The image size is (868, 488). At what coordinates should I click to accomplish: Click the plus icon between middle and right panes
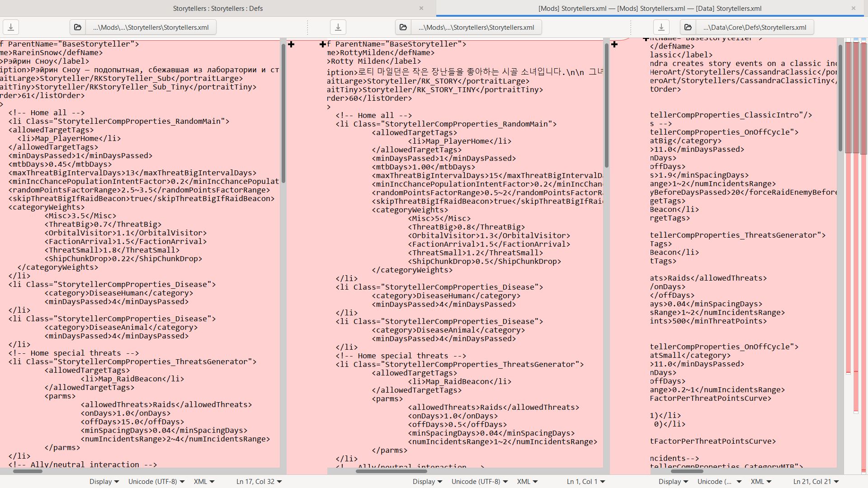(614, 44)
